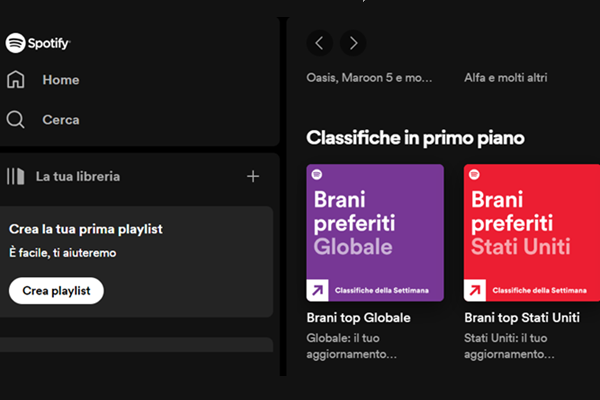Viewport: 600px width, 400px height.
Task: Open the Cerca search menu item
Action: [x=60, y=120]
